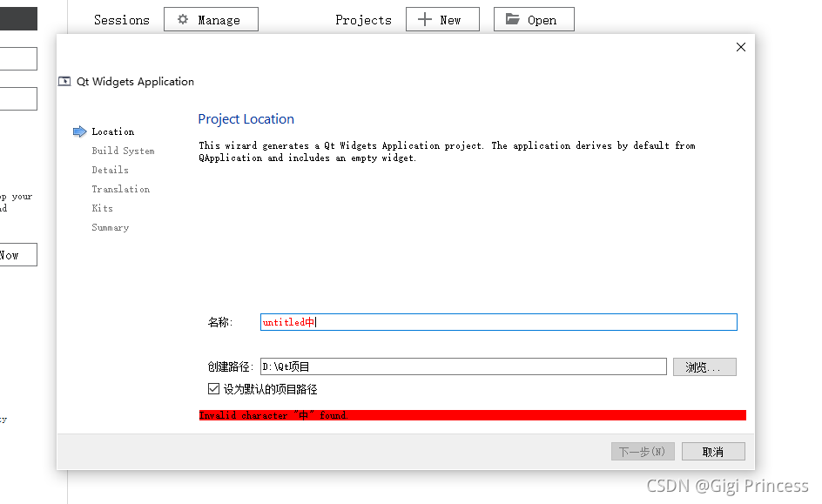Click the Sessions label
This screenshot has width=822, height=504.
(122, 20)
